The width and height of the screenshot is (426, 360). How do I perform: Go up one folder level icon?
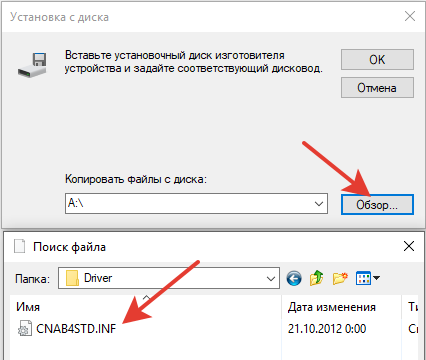pos(317,278)
